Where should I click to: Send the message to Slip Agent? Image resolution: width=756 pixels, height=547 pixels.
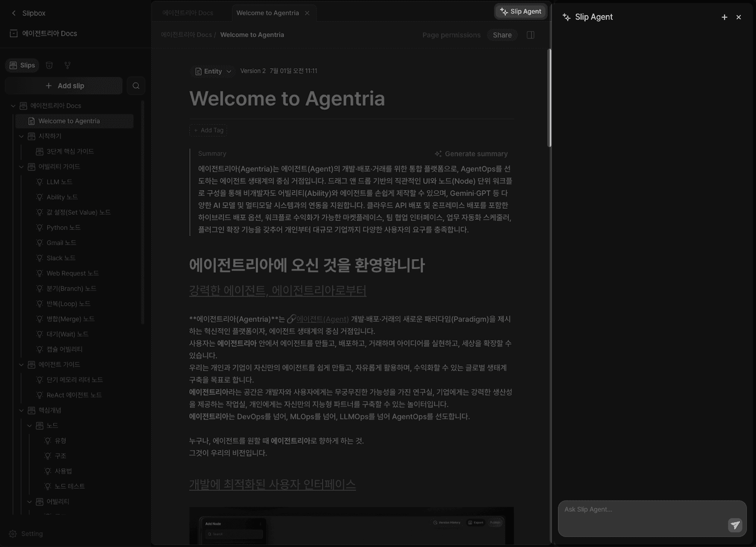point(735,525)
